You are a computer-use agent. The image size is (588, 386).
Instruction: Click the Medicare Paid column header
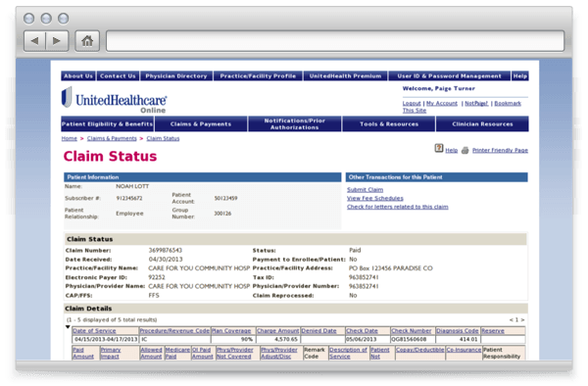tap(177, 353)
